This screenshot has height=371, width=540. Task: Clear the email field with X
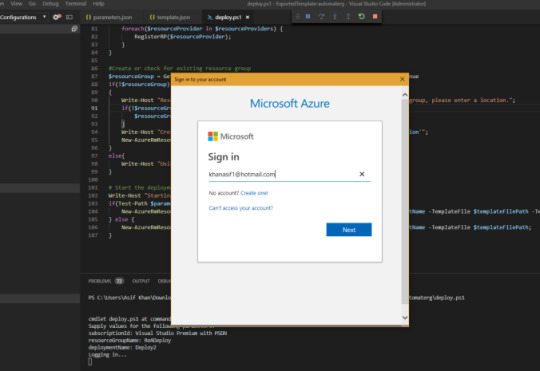tap(362, 174)
